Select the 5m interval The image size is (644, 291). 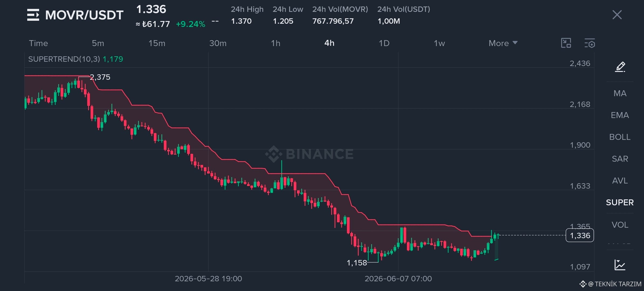pos(98,43)
